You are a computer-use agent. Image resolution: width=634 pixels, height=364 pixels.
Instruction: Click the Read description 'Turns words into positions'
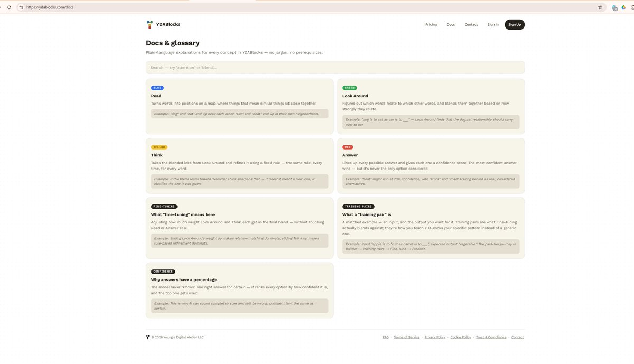pos(235,104)
